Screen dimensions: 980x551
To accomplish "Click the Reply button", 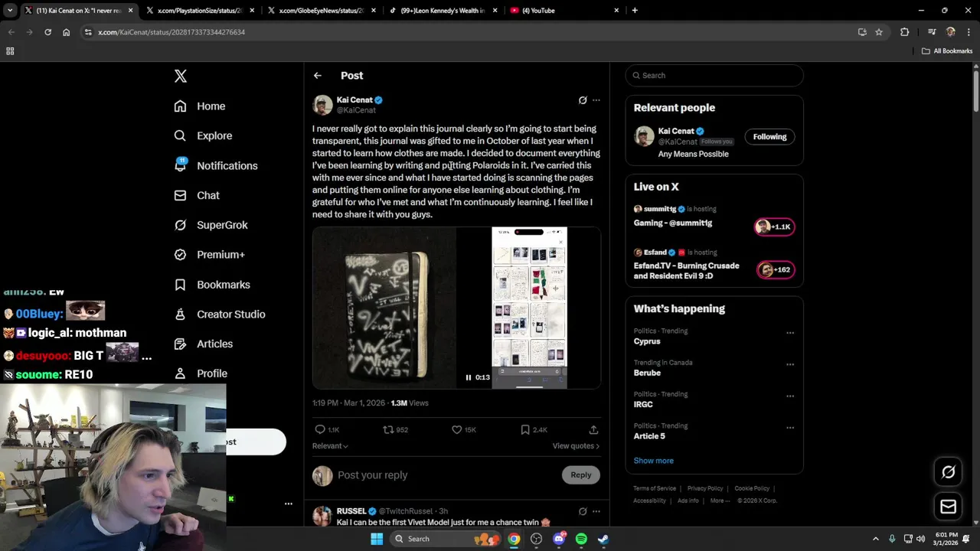I will pos(581,475).
